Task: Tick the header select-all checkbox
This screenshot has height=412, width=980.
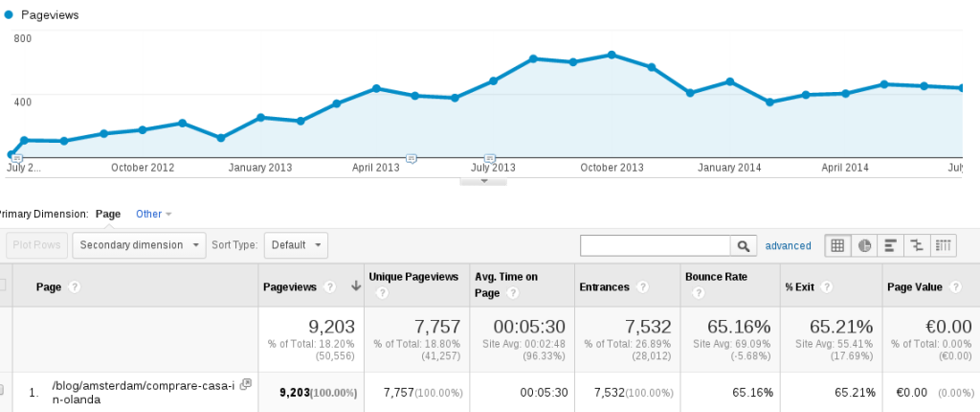Action: 3,286
